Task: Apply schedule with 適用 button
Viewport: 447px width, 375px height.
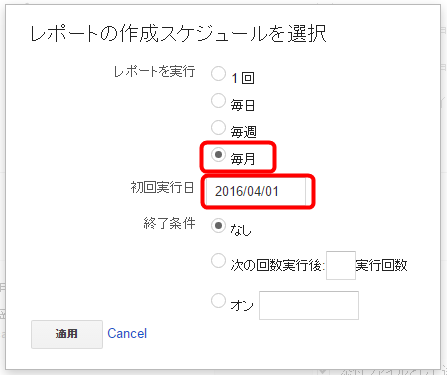Action: pos(67,334)
